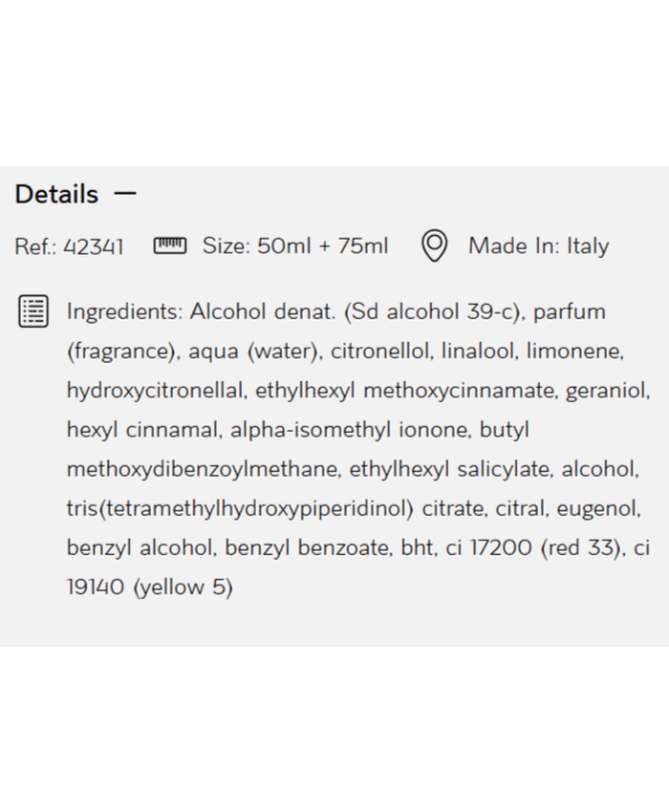Click the word methoxydibenzoylmethane
669x812 pixels.
point(203,469)
